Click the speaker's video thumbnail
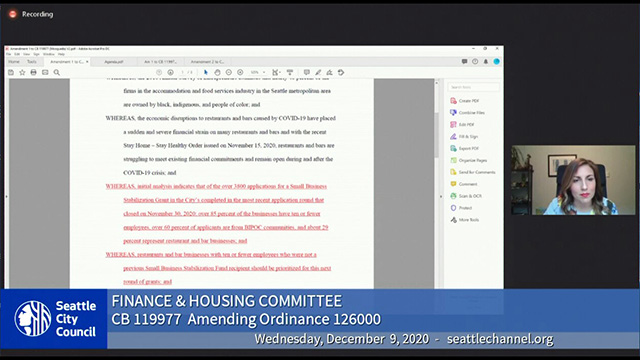The height and width of the screenshot is (360, 640). 573,180
